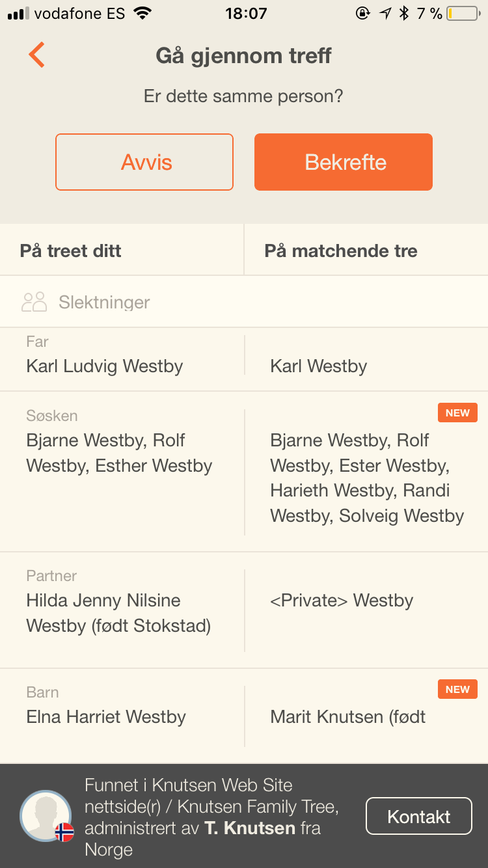This screenshot has width=488, height=868.
Task: Select På treet ditt column header
Action: [x=71, y=251]
